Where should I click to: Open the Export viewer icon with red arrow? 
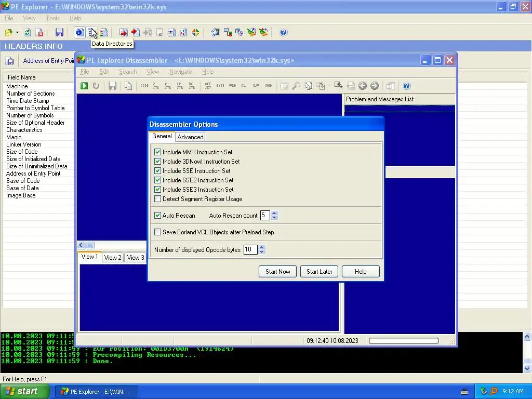pyautogui.click(x=123, y=33)
